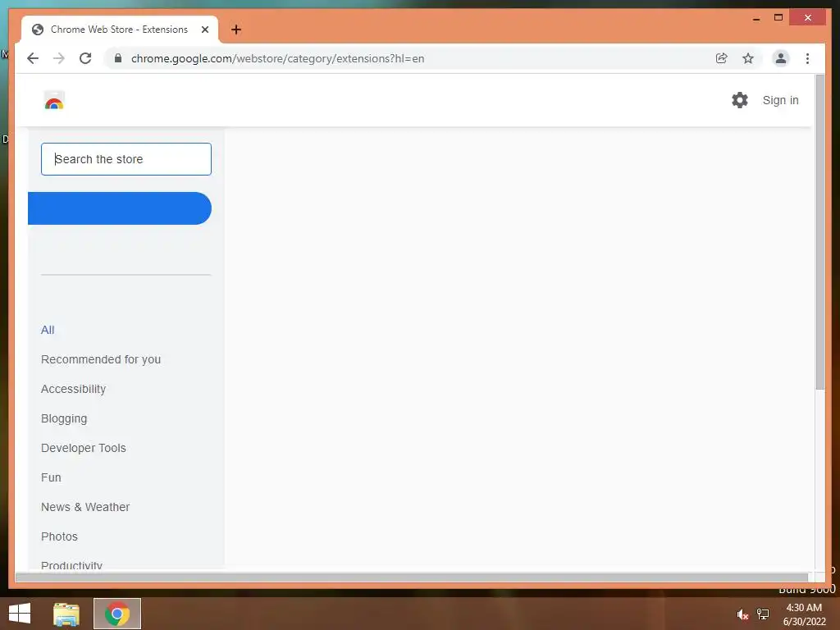Click the horizontal scrollbar at bottom
Viewport: 840px width, 630px height.
point(412,577)
